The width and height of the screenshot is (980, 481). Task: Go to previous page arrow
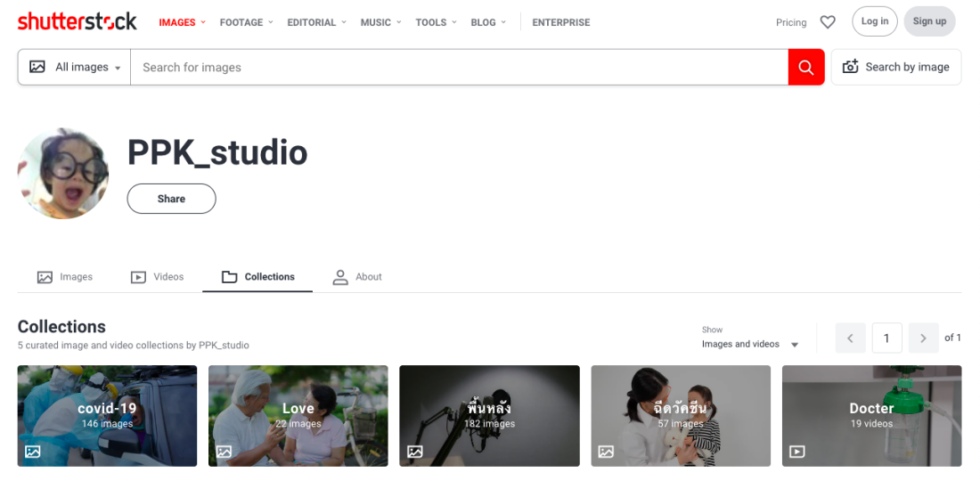point(851,338)
